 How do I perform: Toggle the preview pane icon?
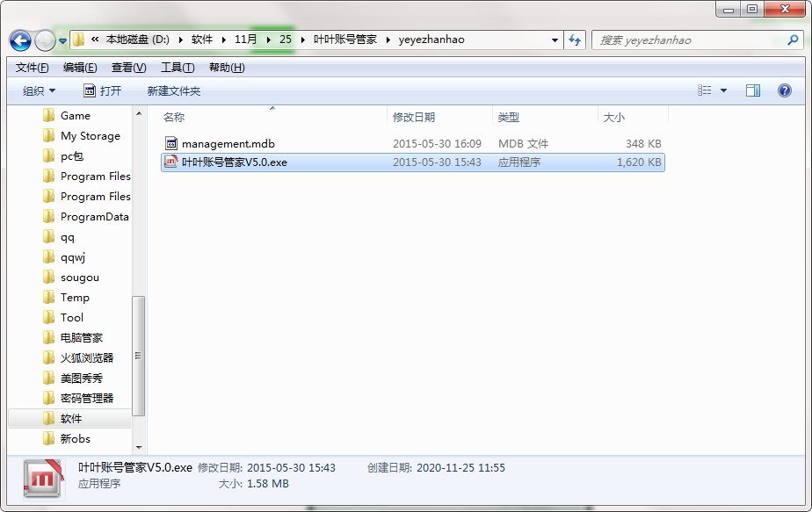click(x=753, y=90)
